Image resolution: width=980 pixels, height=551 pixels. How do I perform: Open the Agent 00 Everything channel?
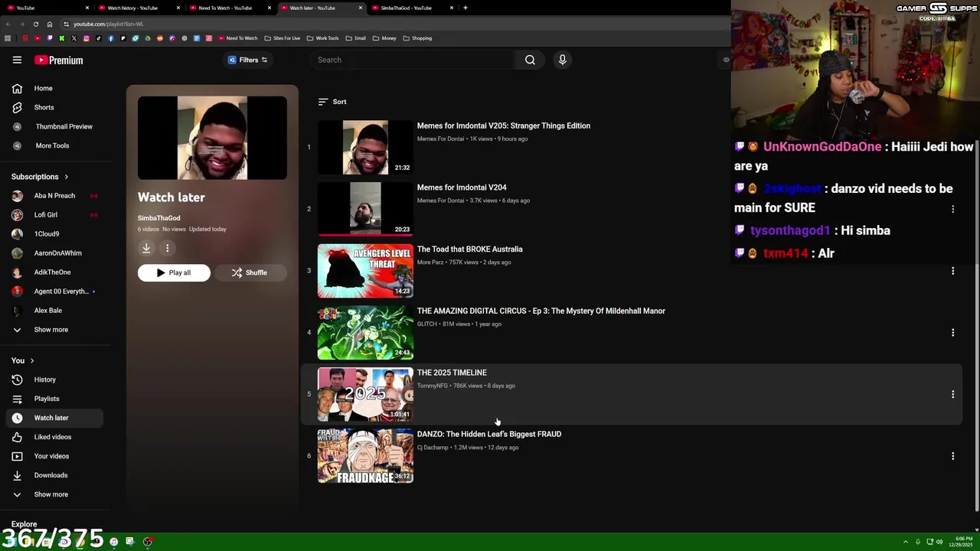pos(54,291)
